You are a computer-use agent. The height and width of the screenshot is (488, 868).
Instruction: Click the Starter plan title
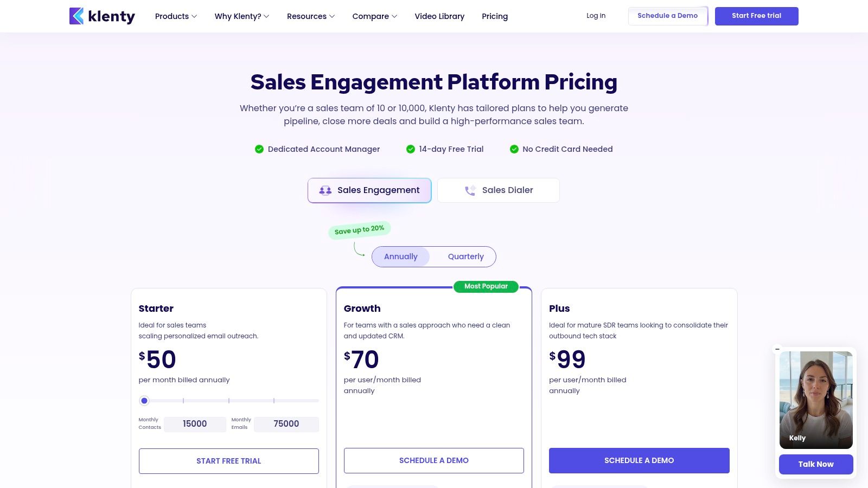(156, 309)
